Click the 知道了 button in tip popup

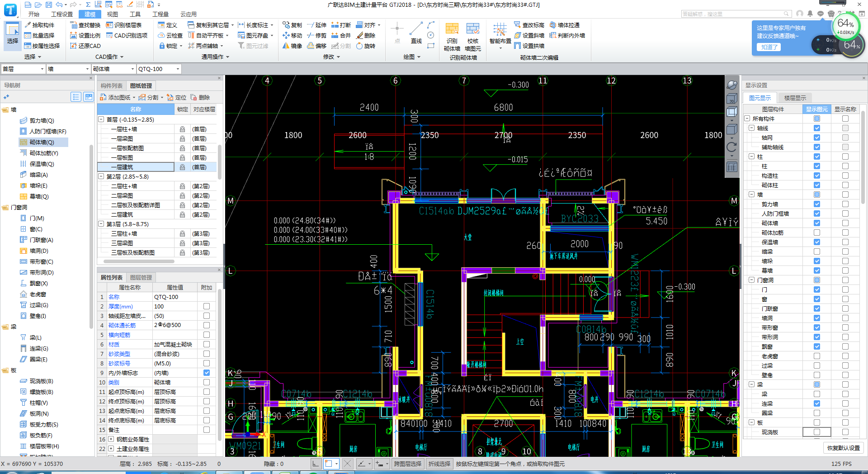tap(769, 47)
